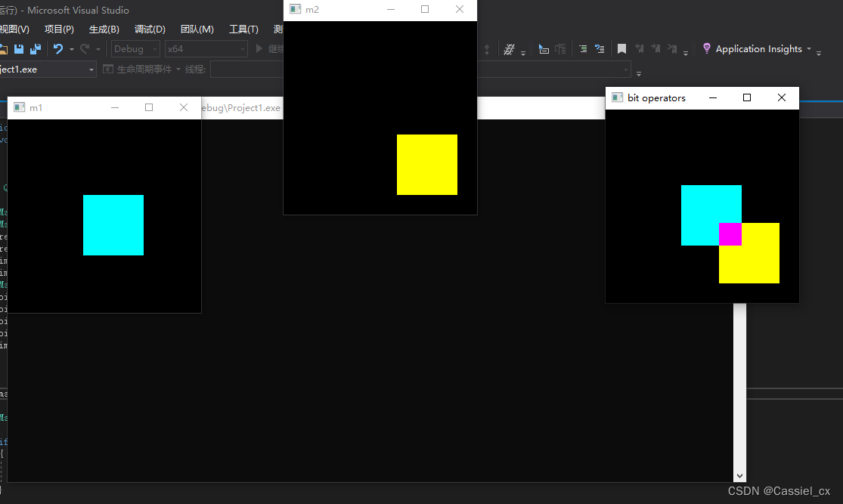This screenshot has height=504, width=843.
Task: Click the 生命周期事件 icon
Action: [108, 70]
